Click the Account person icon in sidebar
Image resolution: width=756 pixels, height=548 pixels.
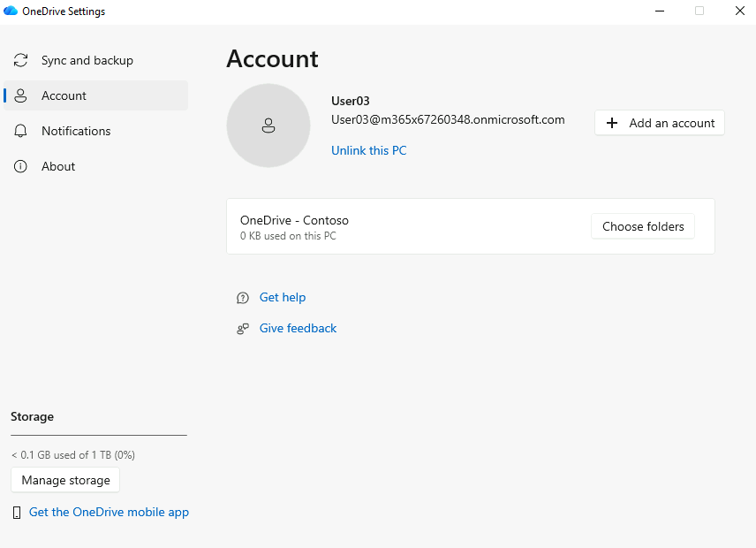coord(20,95)
